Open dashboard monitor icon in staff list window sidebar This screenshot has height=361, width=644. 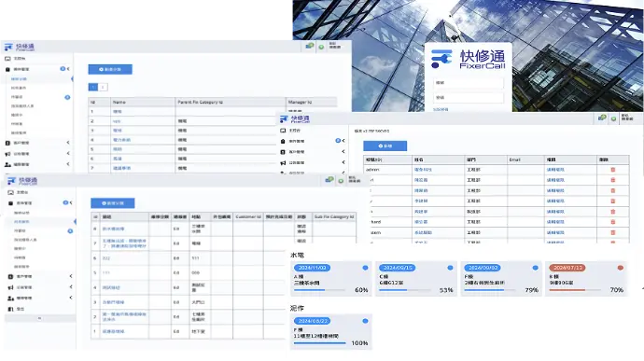click(283, 131)
